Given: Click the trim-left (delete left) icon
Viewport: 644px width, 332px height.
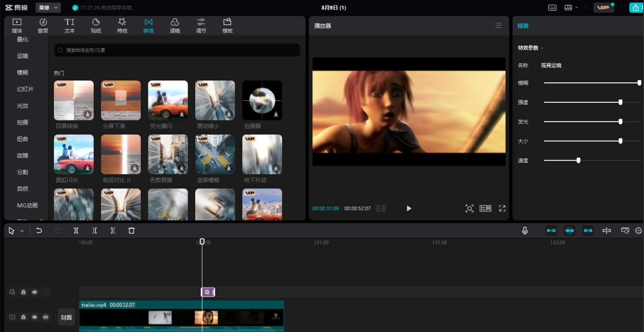Looking at the screenshot, I should pyautogui.click(x=95, y=231).
